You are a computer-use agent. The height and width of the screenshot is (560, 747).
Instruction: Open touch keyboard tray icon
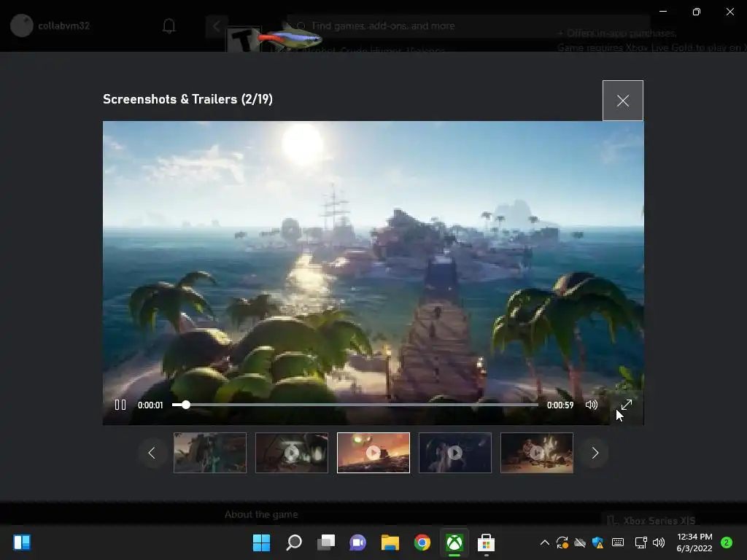pyautogui.click(x=618, y=542)
